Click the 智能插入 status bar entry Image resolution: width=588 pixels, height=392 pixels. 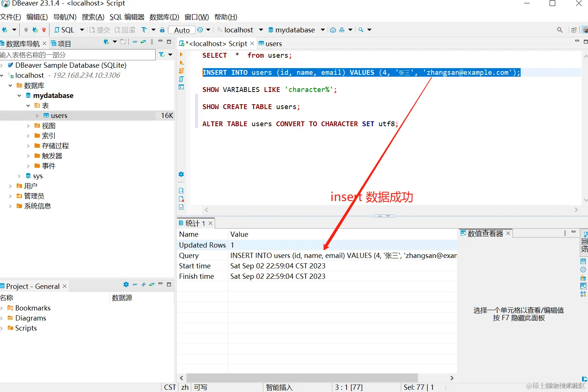[x=279, y=388]
